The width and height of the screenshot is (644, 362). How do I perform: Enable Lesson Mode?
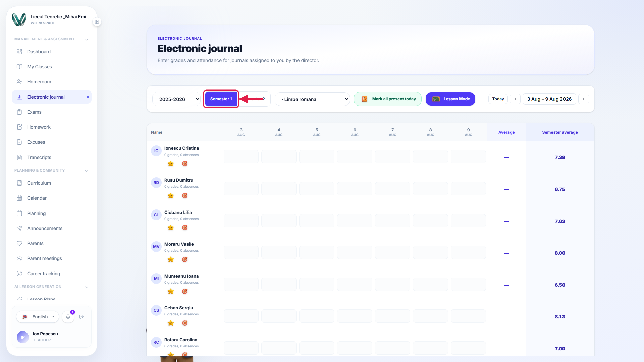tap(450, 99)
